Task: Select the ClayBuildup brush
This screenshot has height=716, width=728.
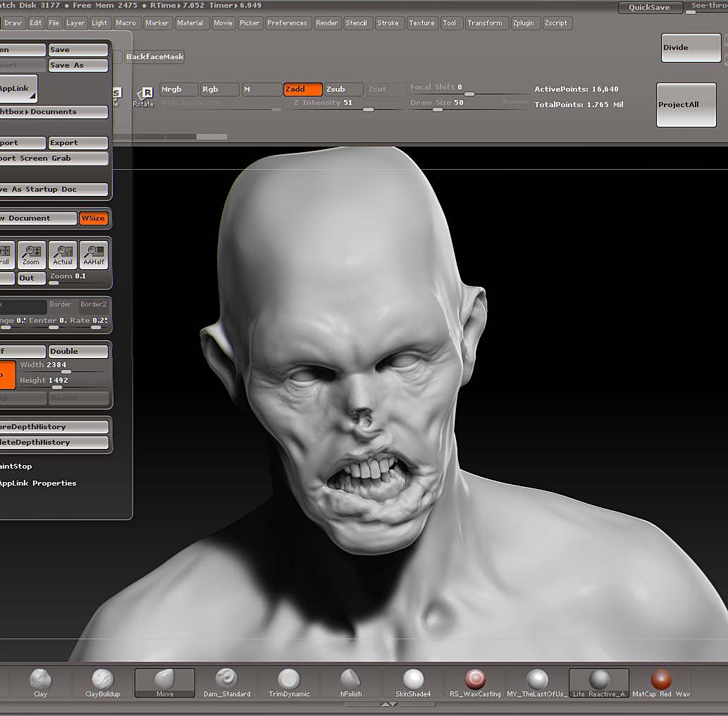Action: (101, 681)
